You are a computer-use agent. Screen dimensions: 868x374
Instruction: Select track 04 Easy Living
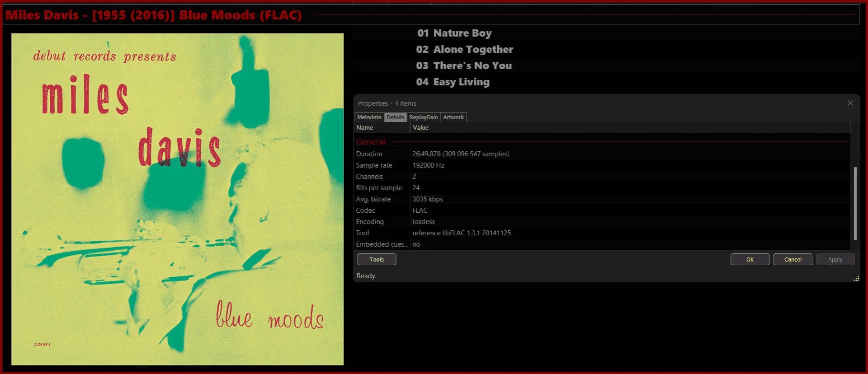pyautogui.click(x=606, y=82)
